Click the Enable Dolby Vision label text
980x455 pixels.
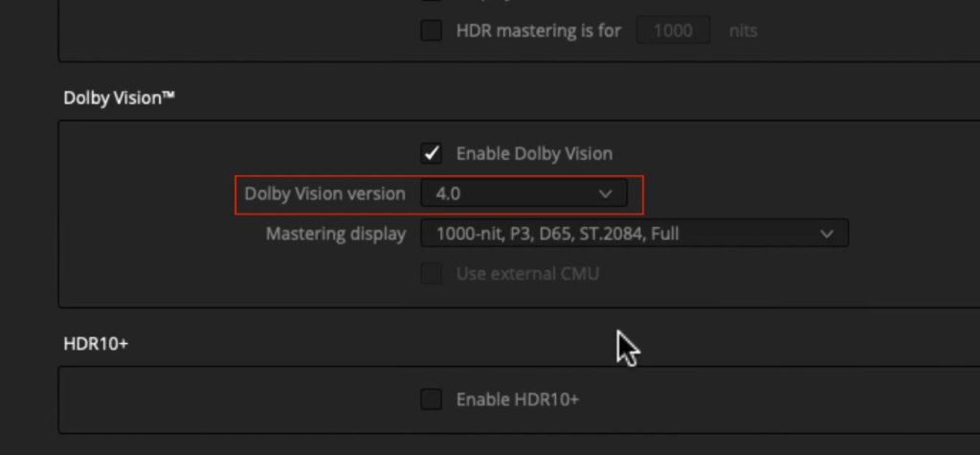coord(534,153)
